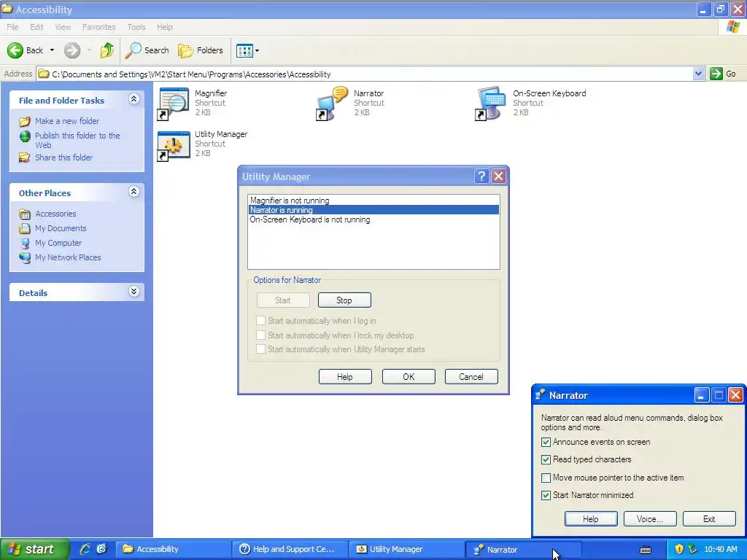The width and height of the screenshot is (747, 560).
Task: Go up one folder level icon
Action: click(107, 50)
